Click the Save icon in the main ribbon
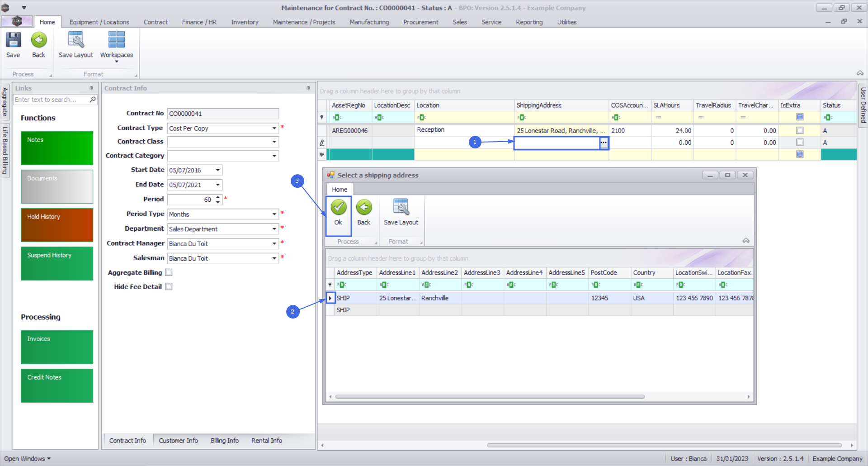The image size is (868, 466). coord(13,45)
